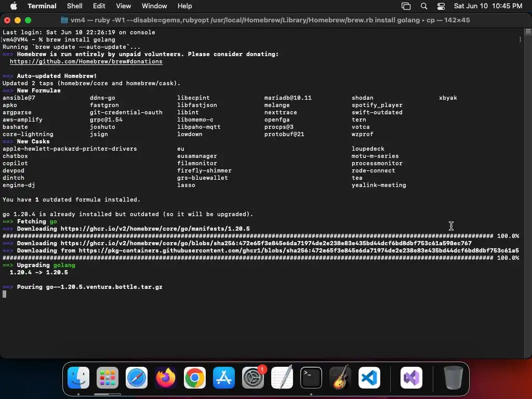Click the split pane icon at scrollbar top

(x=528, y=31)
